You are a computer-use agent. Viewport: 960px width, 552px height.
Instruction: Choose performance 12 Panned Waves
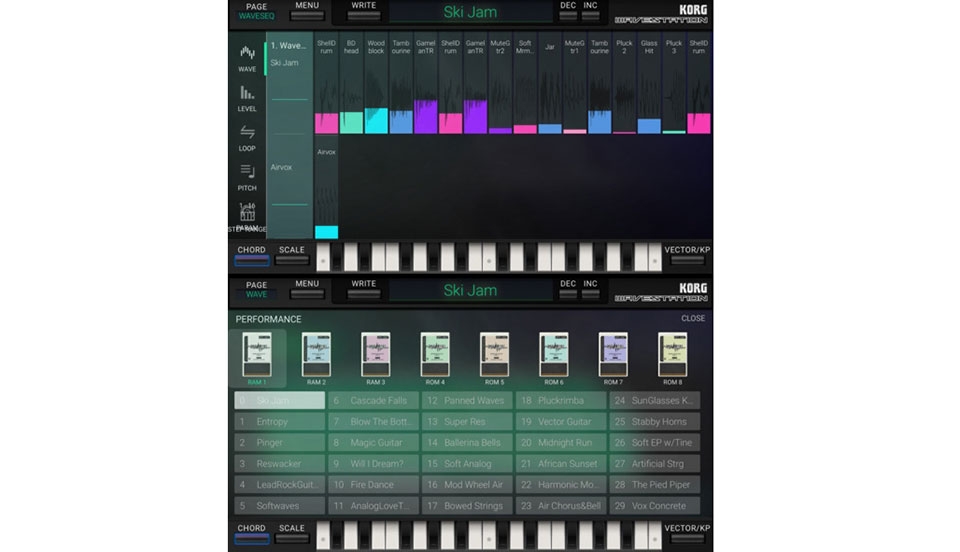click(467, 400)
